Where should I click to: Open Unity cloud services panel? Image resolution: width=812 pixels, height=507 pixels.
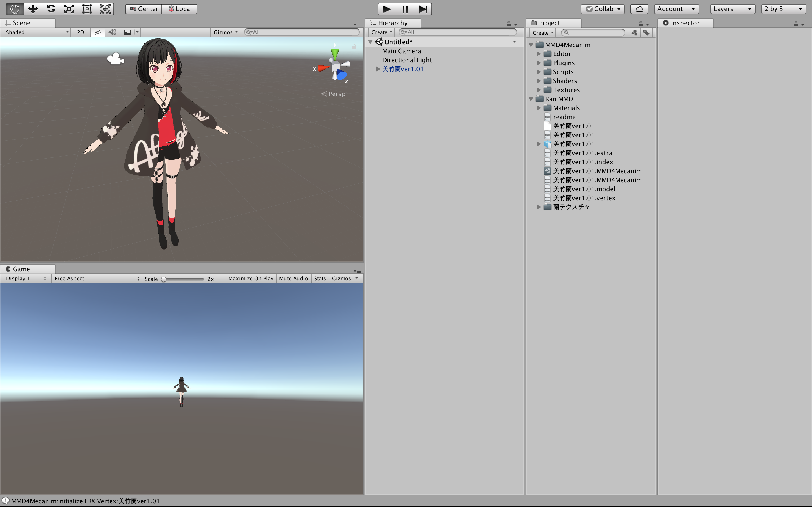[x=638, y=9]
